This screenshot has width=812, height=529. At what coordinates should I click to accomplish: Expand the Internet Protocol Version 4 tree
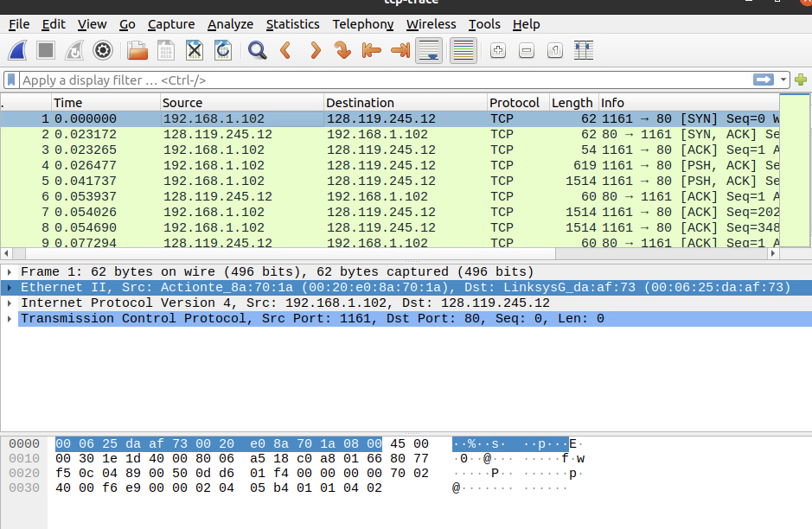(x=9, y=303)
